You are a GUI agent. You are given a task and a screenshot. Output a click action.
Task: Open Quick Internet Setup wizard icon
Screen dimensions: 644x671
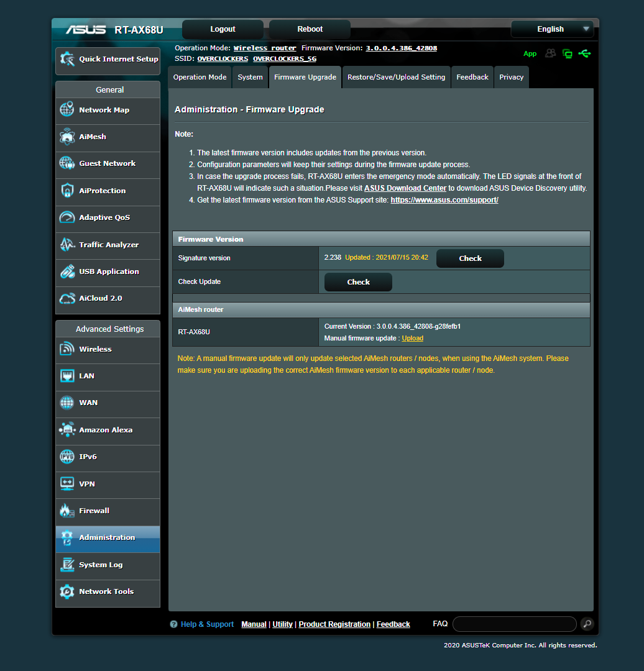[67, 59]
